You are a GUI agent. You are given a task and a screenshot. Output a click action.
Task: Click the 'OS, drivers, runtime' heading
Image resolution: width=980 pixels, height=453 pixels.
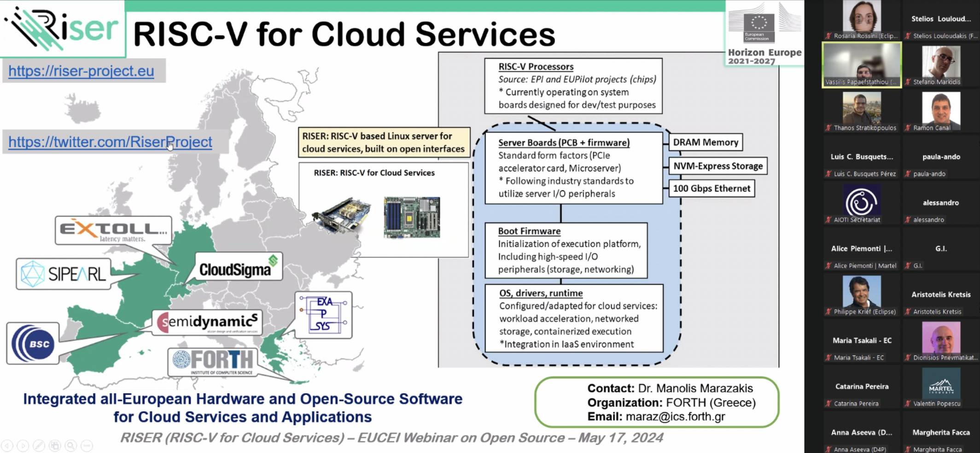click(541, 294)
